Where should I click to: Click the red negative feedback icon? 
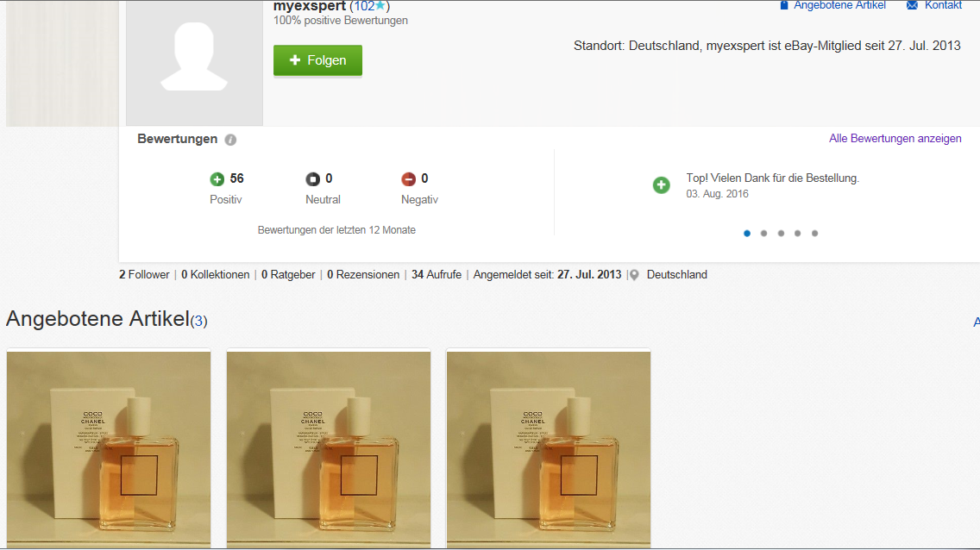click(x=408, y=179)
